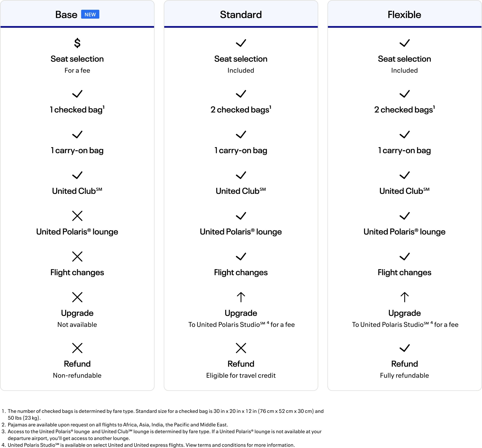The width and height of the screenshot is (482, 448).
Task: Click footnote 4 about United Polaris Studio
Action: coord(148,445)
